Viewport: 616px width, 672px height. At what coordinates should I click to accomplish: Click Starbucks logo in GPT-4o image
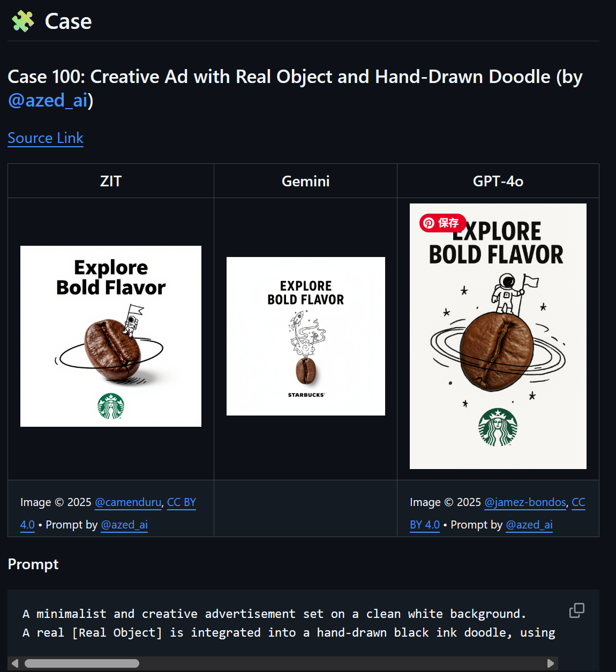point(498,427)
